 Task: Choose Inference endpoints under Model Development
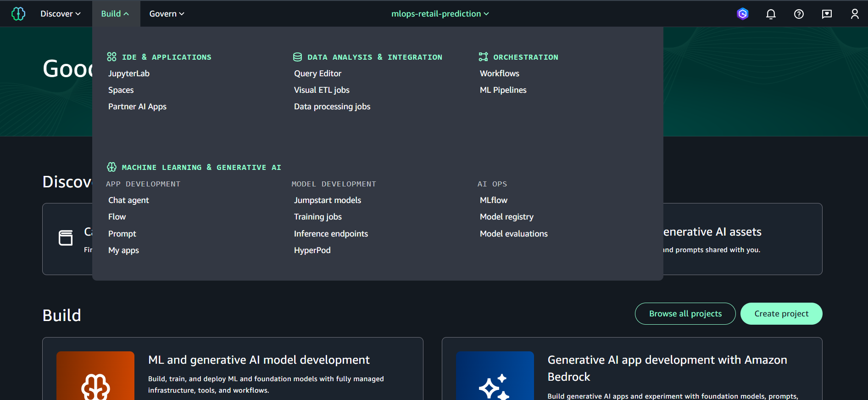(x=331, y=234)
